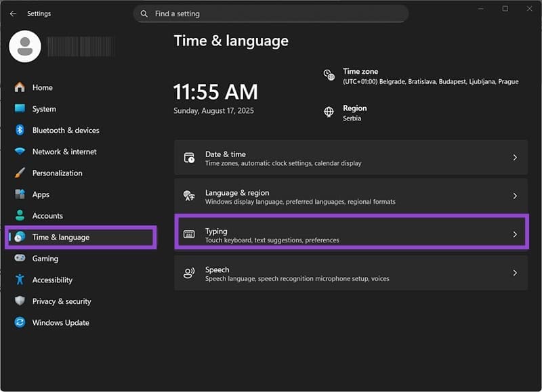
Task: Click the Personalization paintbrush icon
Action: (20, 173)
